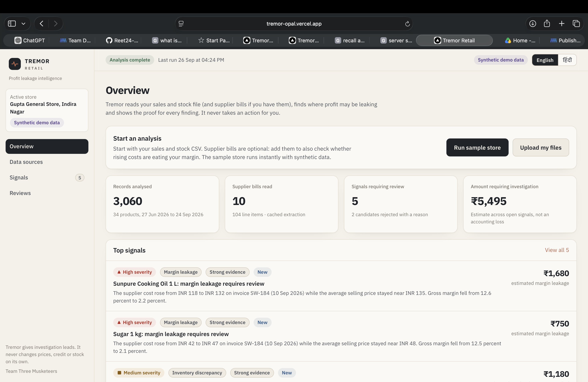Screen dimensions: 588x382
Task: Switch language to English
Action: (x=545, y=60)
